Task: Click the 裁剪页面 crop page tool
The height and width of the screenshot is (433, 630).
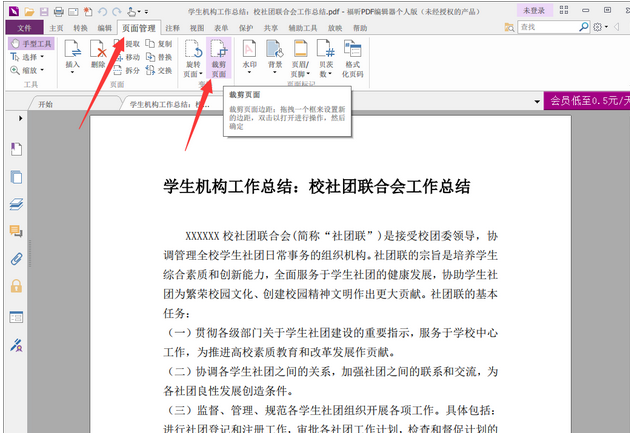Action: click(x=219, y=58)
